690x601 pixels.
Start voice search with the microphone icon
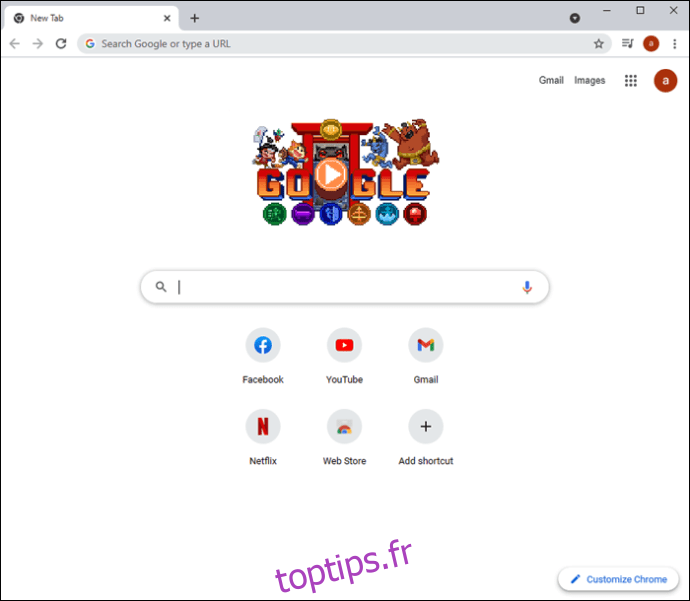coord(527,287)
